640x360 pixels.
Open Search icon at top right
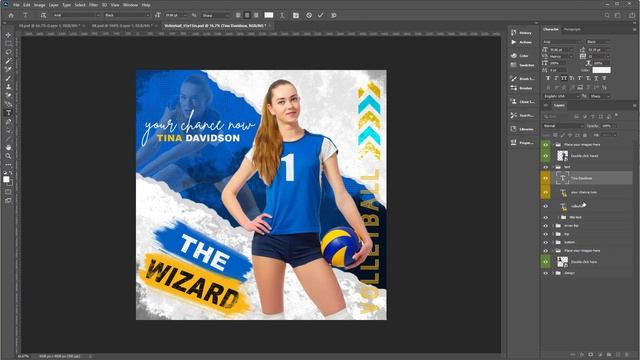(607, 15)
